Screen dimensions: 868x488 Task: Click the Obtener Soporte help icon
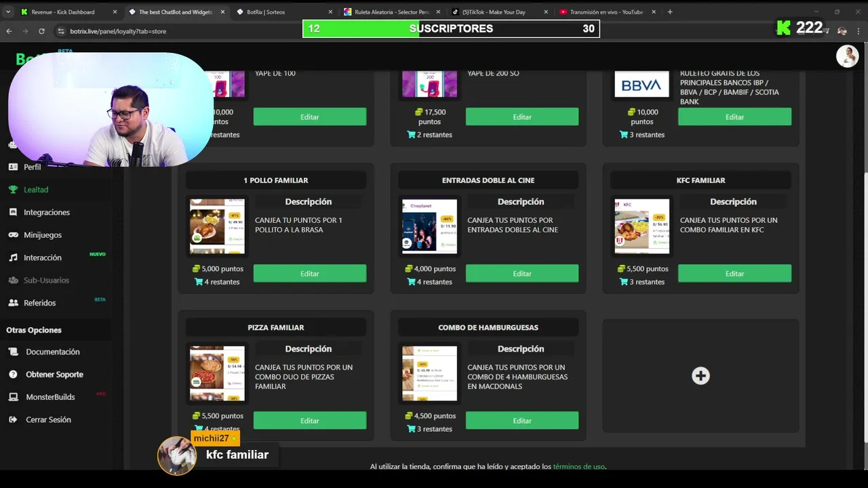tap(13, 374)
